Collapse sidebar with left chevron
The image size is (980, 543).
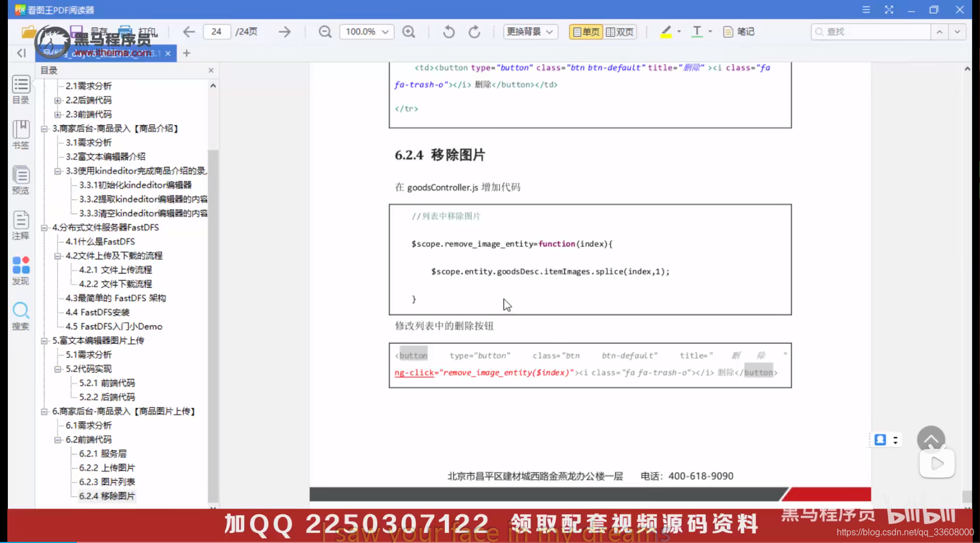pos(21,53)
